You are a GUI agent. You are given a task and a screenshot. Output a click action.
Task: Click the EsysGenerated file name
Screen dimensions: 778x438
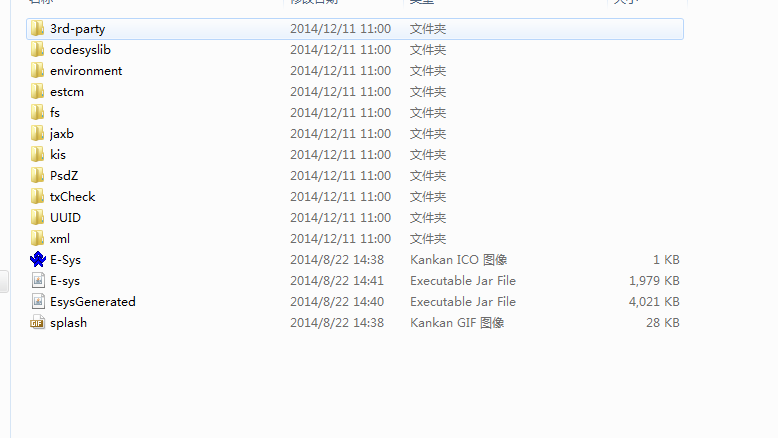pos(93,302)
